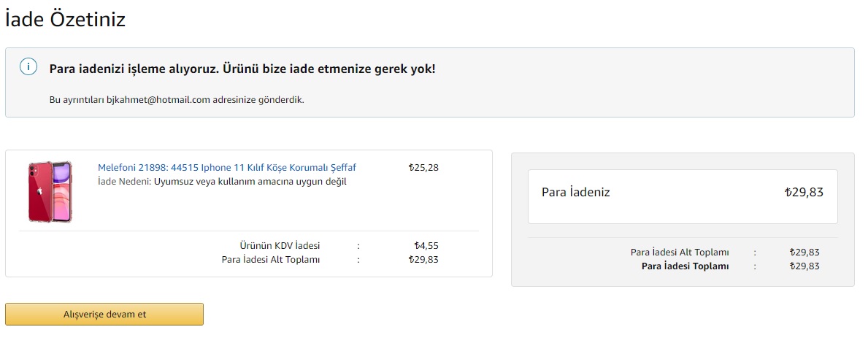Screen dimensions: 868x343
Task: Click the Para İadeniz title text
Action: click(x=576, y=193)
